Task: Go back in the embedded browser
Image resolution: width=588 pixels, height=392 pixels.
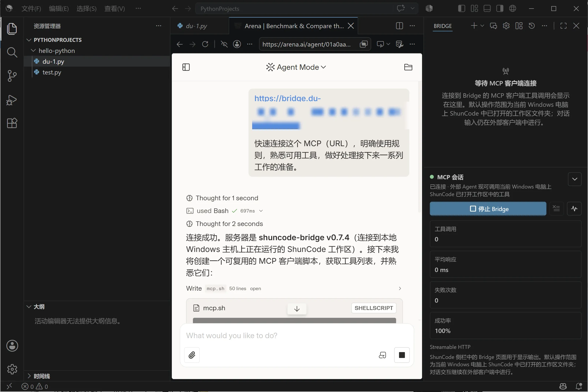Action: coord(180,44)
